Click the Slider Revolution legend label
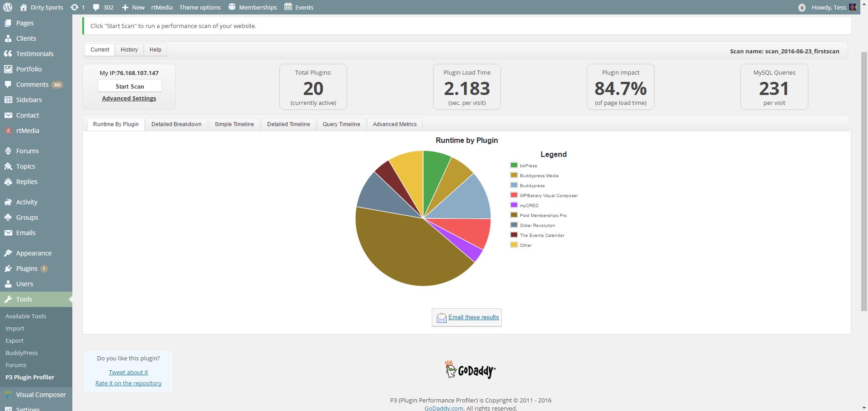The image size is (868, 411). pos(537,226)
